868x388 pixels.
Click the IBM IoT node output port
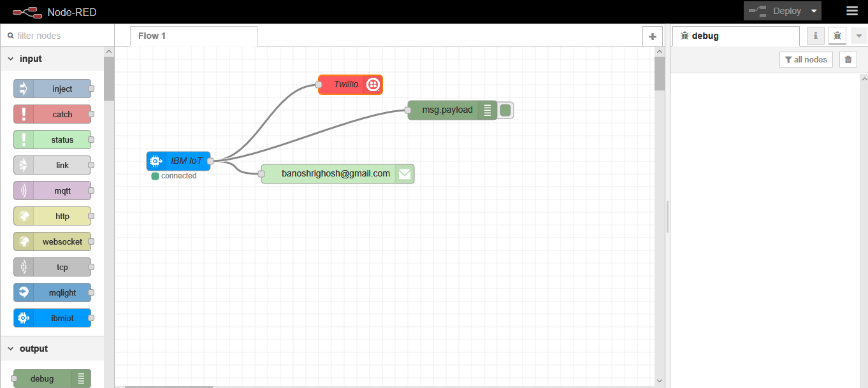[x=210, y=161]
